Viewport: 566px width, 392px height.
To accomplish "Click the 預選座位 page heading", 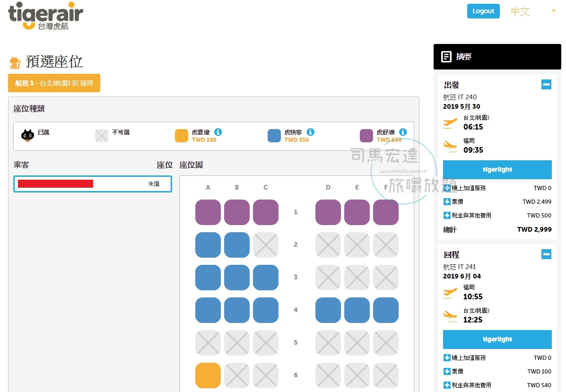I will 54,62.
